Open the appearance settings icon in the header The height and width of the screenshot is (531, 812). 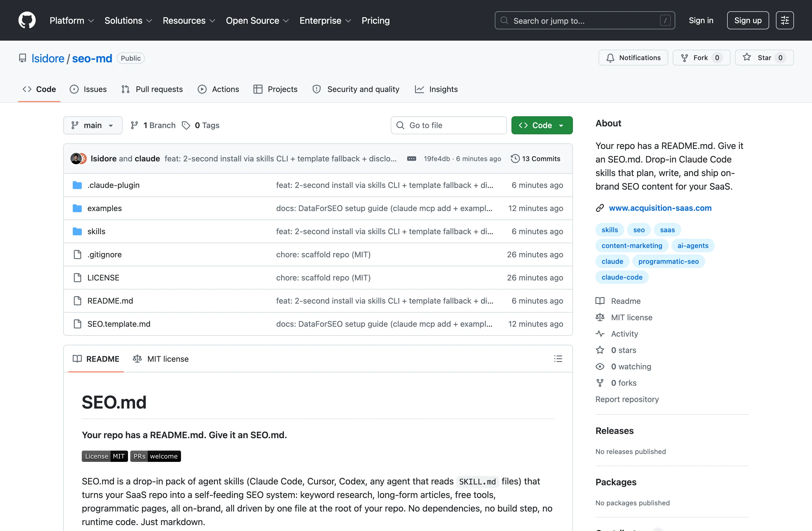tap(784, 21)
